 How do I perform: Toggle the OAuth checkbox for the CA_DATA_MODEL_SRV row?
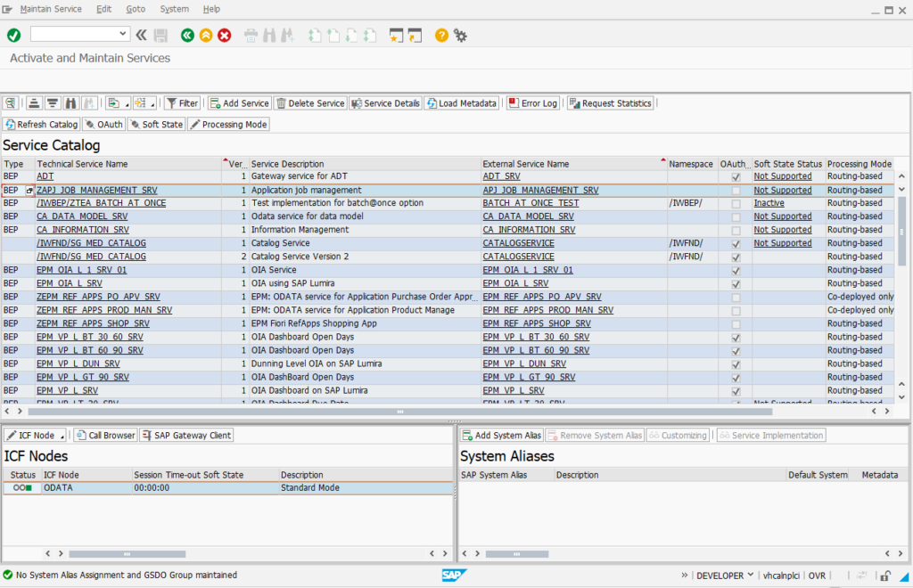tap(736, 217)
